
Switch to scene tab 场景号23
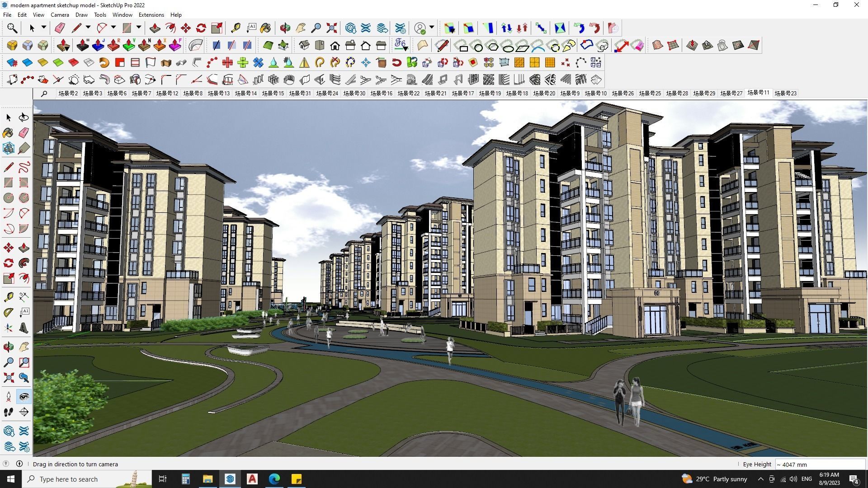[x=786, y=94]
